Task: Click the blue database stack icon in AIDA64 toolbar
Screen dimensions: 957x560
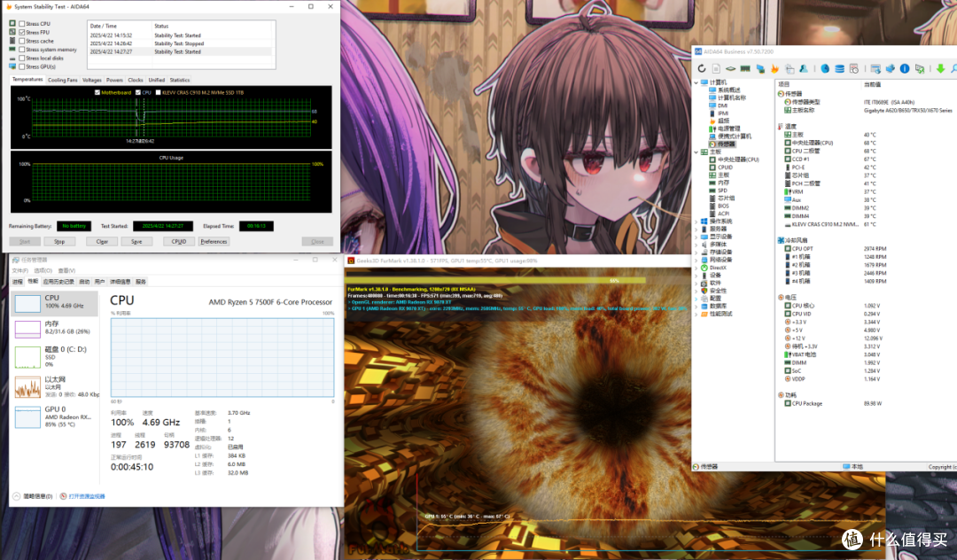Action: (x=840, y=69)
